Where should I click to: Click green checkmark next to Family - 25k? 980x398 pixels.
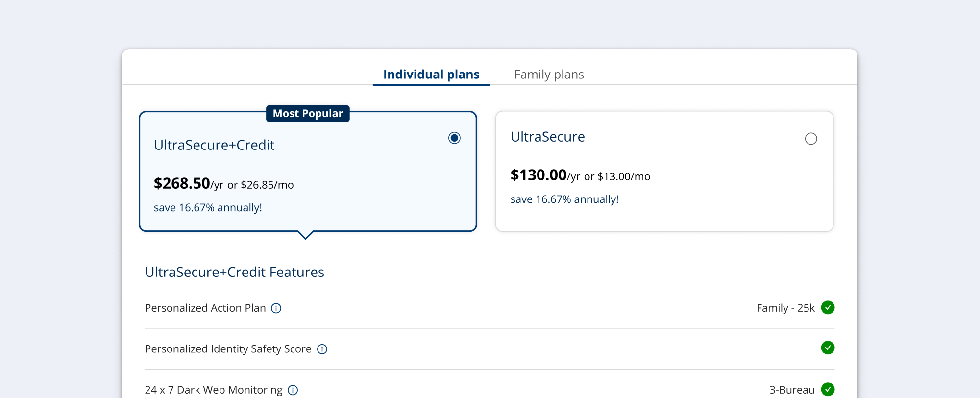tap(828, 307)
